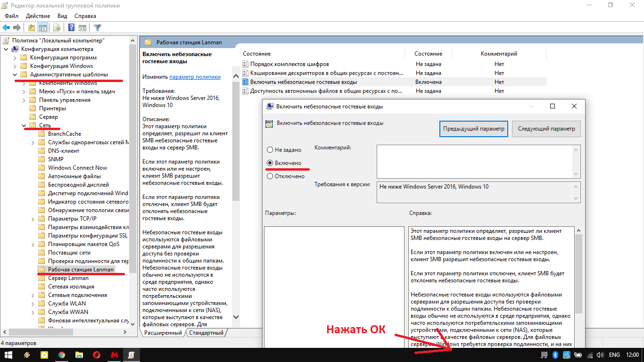This screenshot has width=644, height=362.
Task: Click the red M taskbar icon
Action: point(114,354)
